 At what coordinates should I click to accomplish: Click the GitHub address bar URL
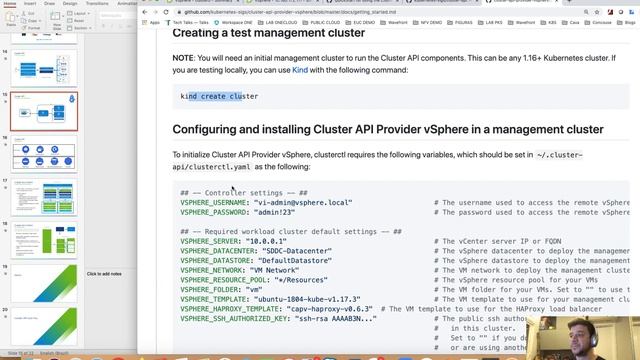click(290, 12)
